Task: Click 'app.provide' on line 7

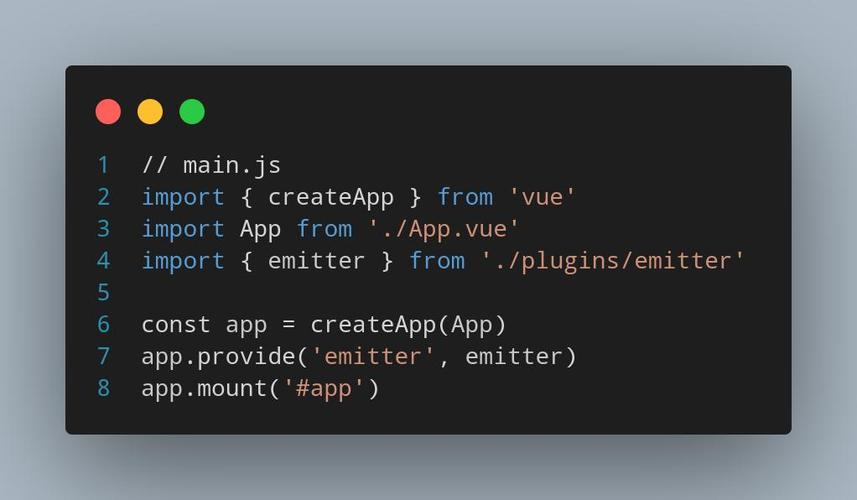Action: 219,357
